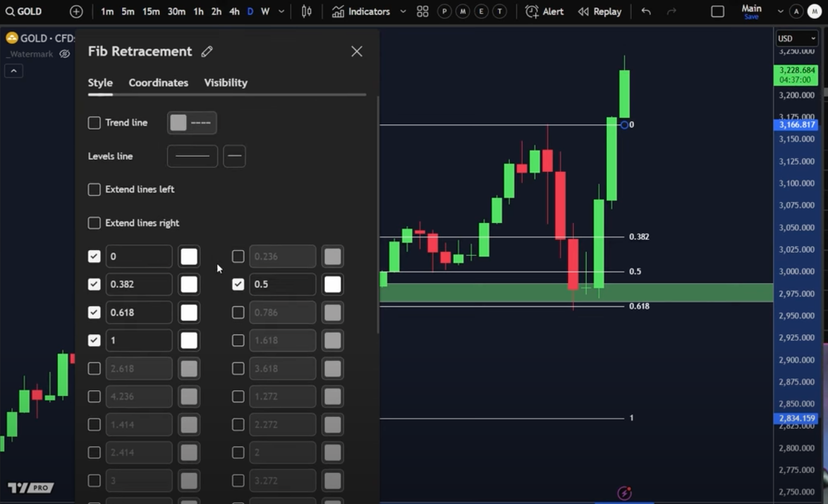The height and width of the screenshot is (504, 828).
Task: Add symbol with the plus icon
Action: (x=76, y=11)
